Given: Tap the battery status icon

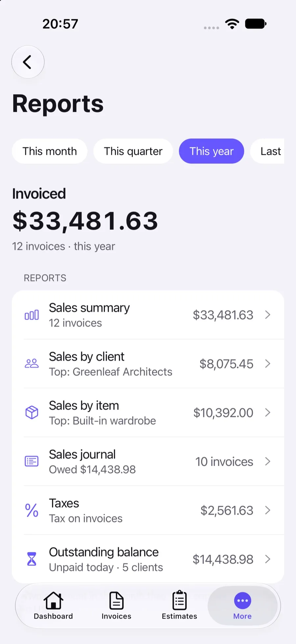Looking at the screenshot, I should click(x=256, y=24).
